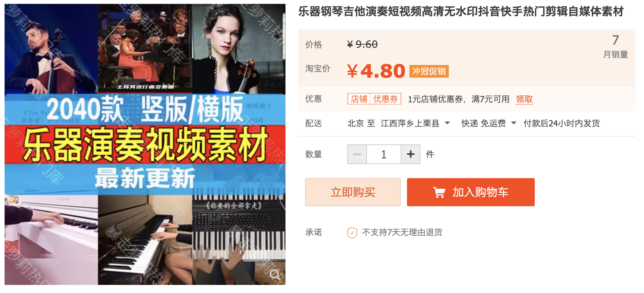The width and height of the screenshot is (644, 293).
Task: Claim coupon with the 领取 link
Action: tap(524, 99)
